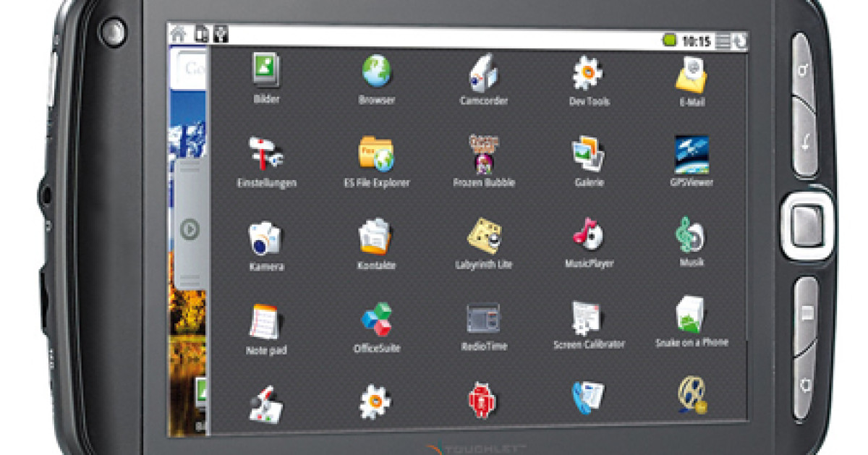Open Kontakte contacts app

(376, 237)
